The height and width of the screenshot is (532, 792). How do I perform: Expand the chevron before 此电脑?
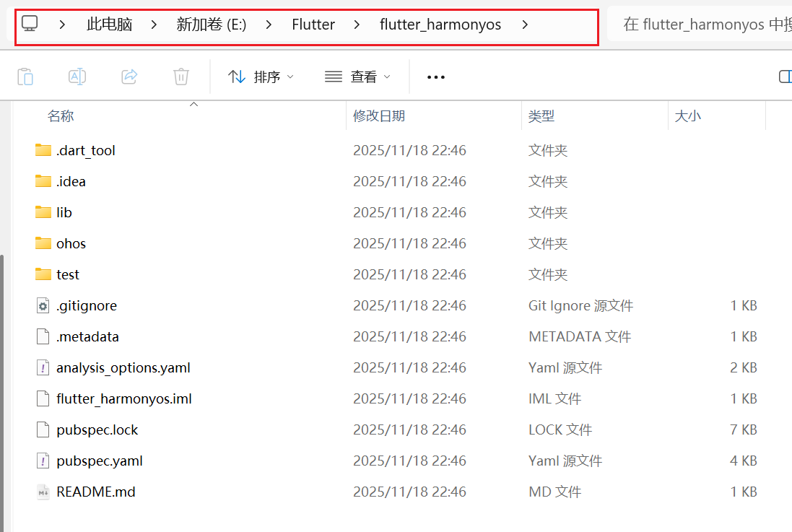coord(62,25)
